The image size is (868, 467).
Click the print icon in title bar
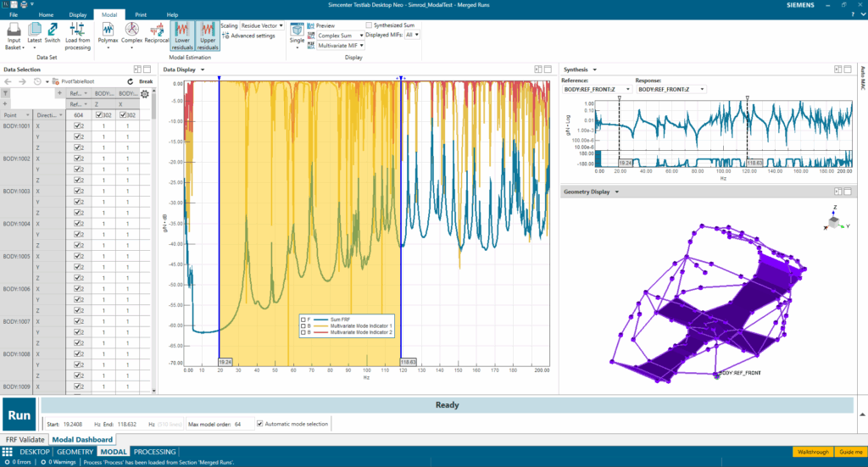pyautogui.click(x=24, y=4)
